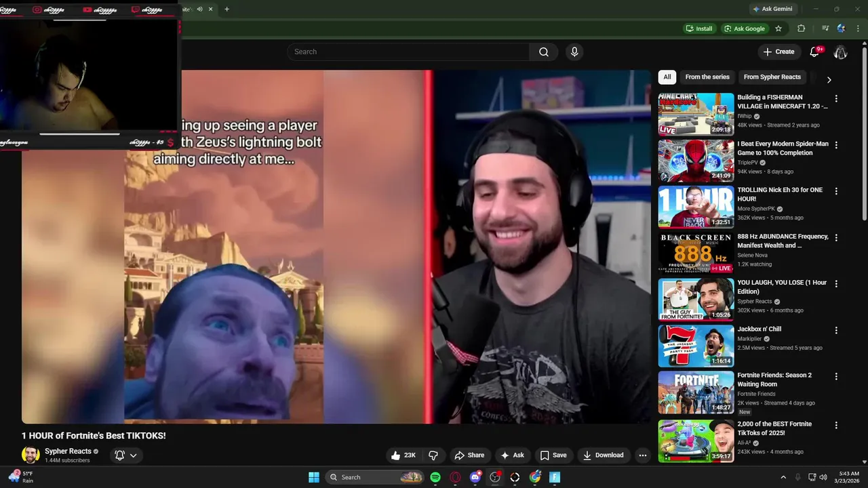Open Chrome extensions puzzle icon
The width and height of the screenshot is (868, 488).
coord(801,28)
